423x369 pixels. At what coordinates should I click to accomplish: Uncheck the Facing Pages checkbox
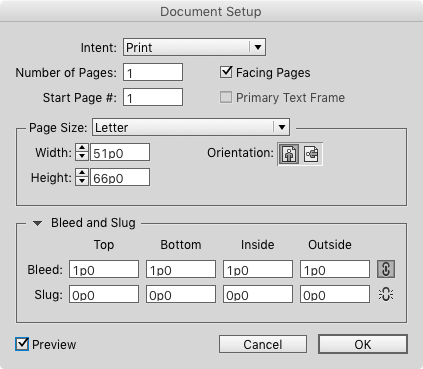tap(226, 72)
